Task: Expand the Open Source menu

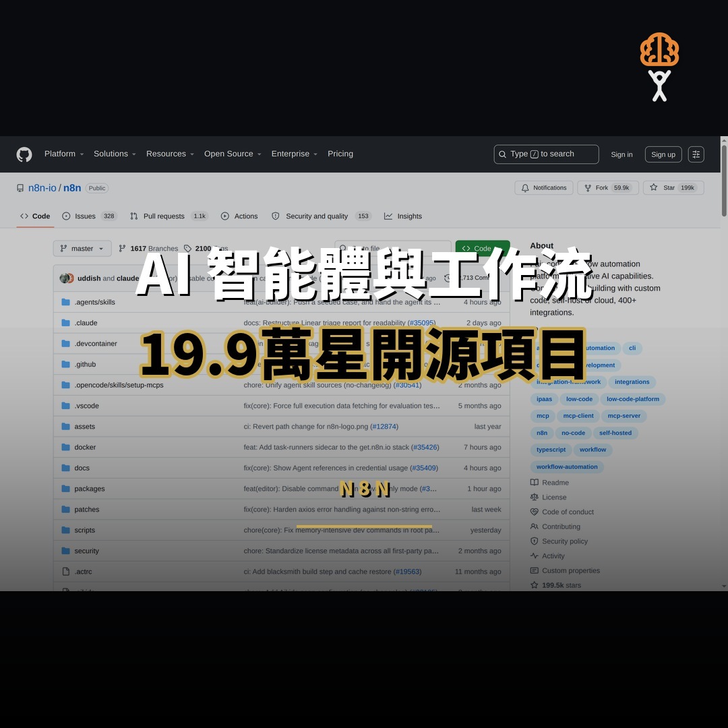Action: click(x=233, y=154)
